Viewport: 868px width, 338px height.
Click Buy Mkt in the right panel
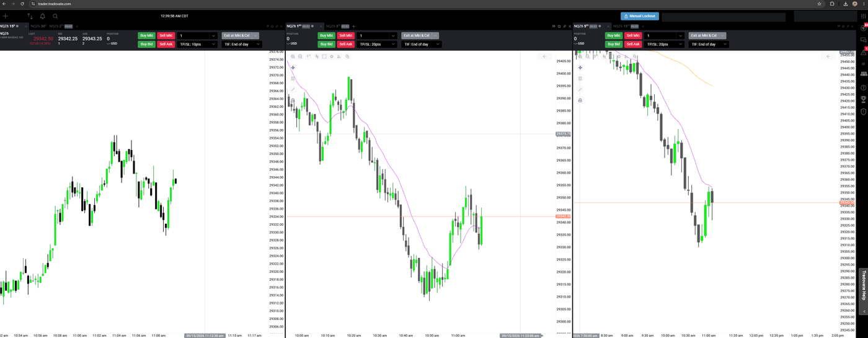[x=614, y=36]
